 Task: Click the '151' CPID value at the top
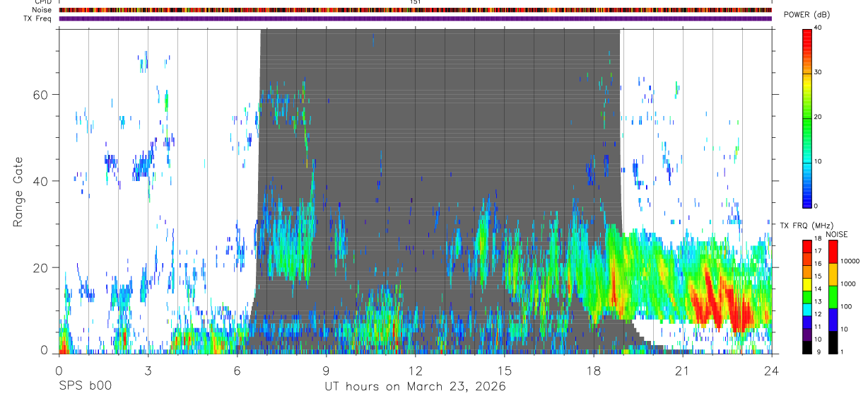(416, 3)
